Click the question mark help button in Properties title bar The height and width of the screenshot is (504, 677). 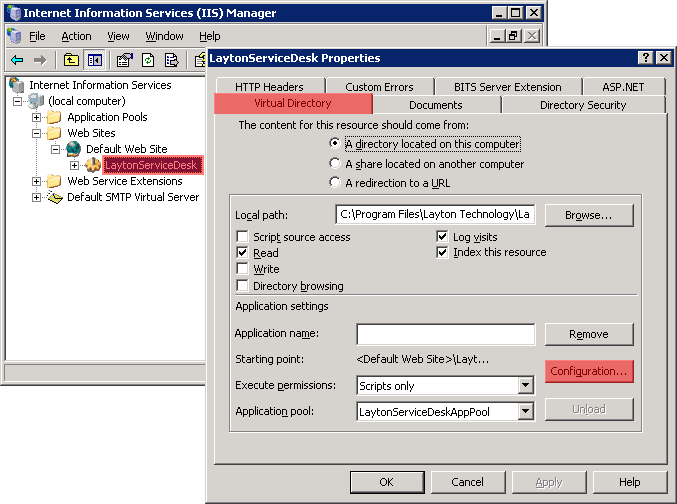[645, 57]
